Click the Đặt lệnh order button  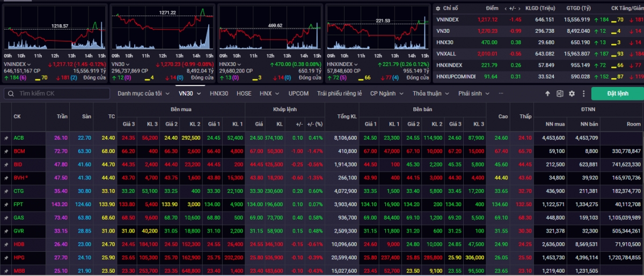[x=617, y=93]
